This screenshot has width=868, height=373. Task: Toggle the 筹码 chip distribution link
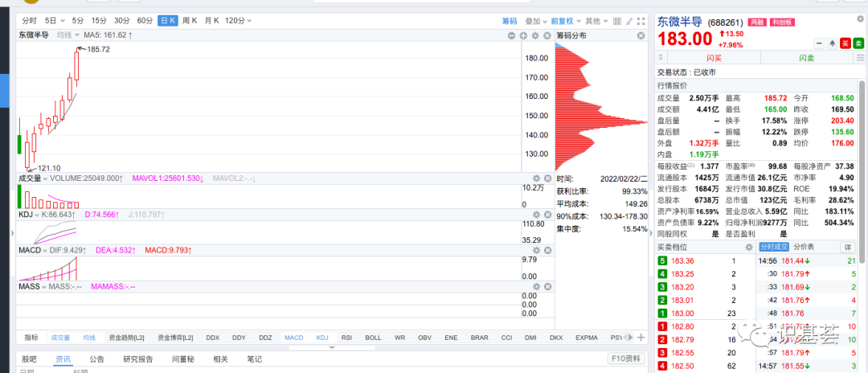click(x=510, y=21)
